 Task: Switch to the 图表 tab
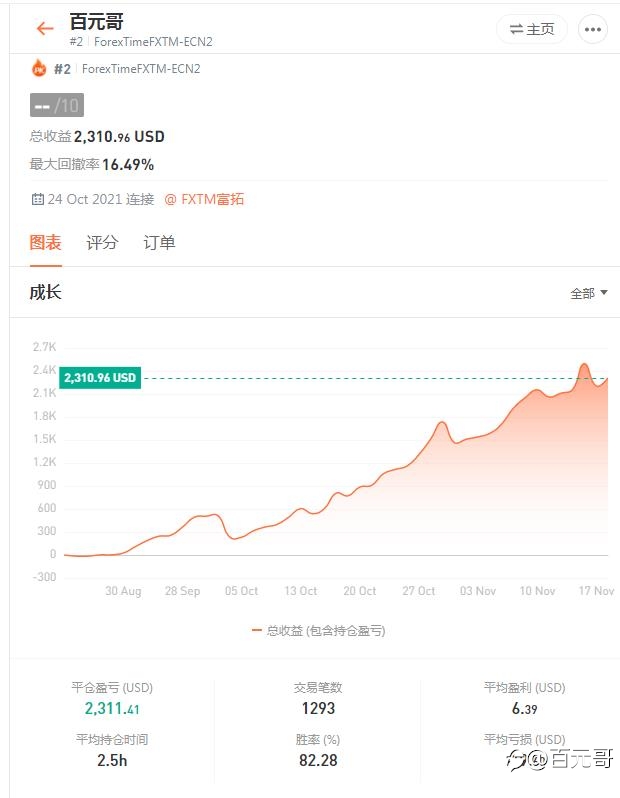45,242
